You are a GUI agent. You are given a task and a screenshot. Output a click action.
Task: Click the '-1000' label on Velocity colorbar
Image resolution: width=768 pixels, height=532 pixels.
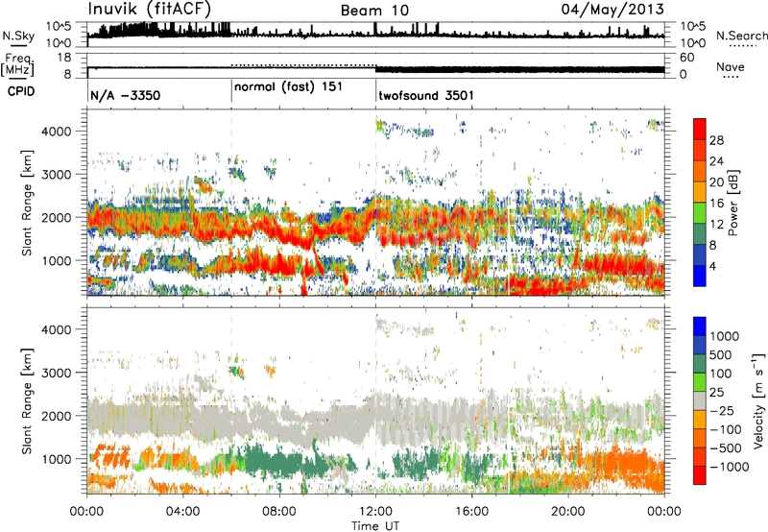coord(729,467)
